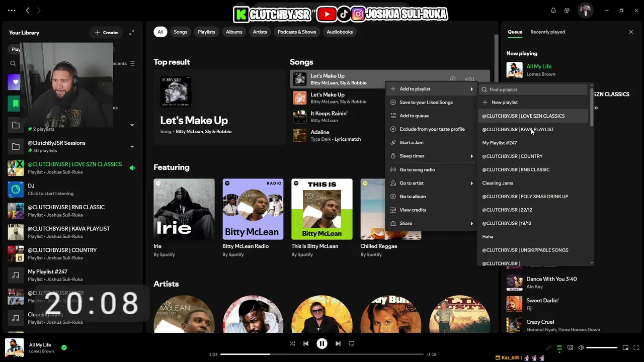Open the friend activity icon
Screen dimensions: 644x362
coord(567,10)
